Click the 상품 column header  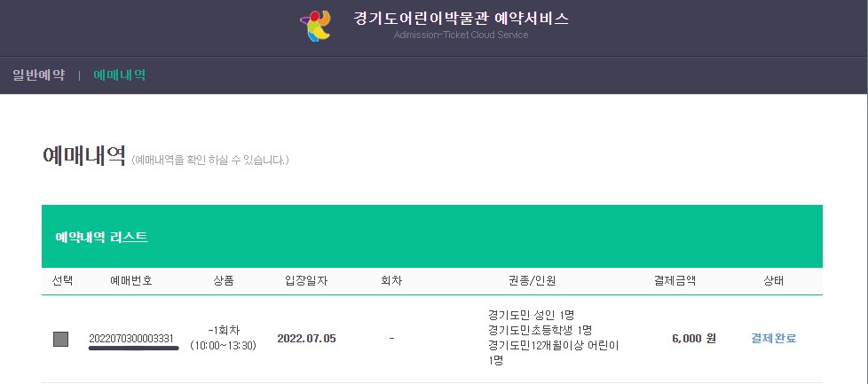coord(224,281)
